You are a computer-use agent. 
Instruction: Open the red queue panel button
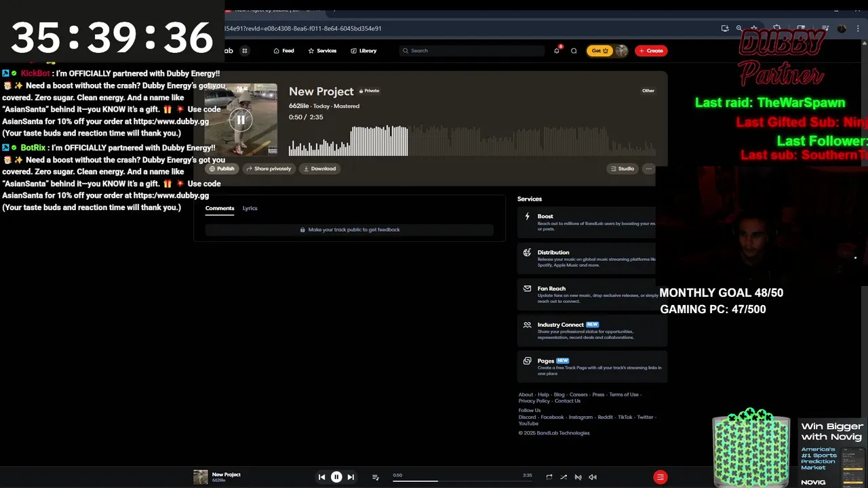click(x=660, y=477)
